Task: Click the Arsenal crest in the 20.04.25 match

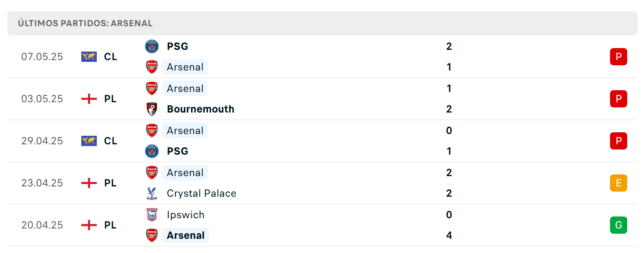Action: [152, 235]
